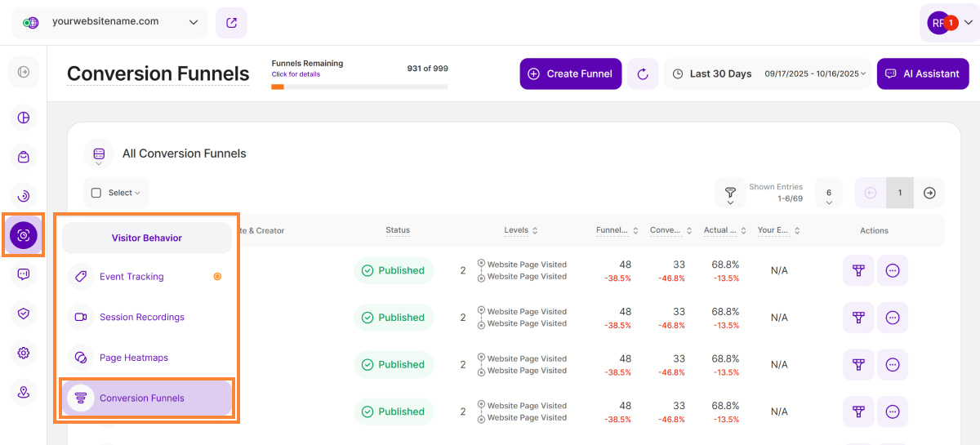Toggle the Select all checkbox
The width and height of the screenshot is (980, 445).
point(96,193)
